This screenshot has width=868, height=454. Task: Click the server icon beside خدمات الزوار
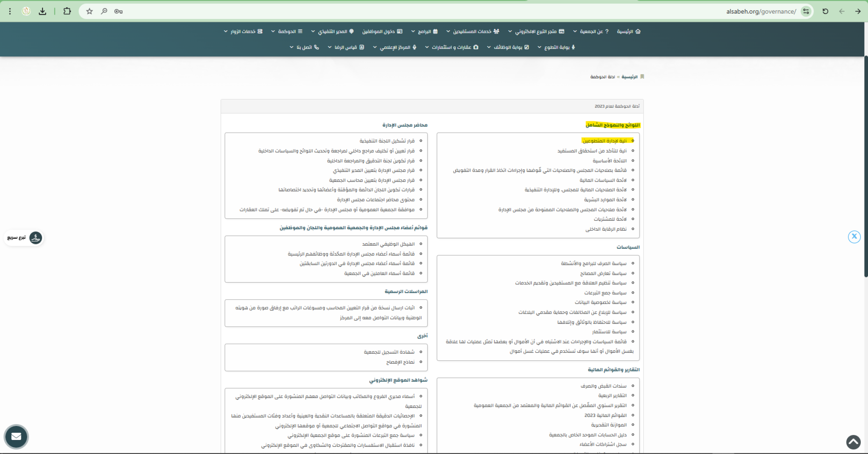[260, 31]
